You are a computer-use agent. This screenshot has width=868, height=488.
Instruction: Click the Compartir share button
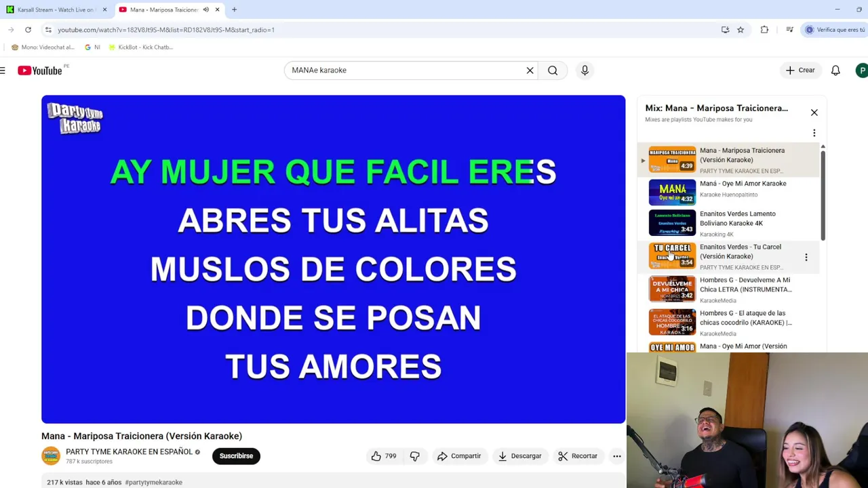[x=459, y=456]
